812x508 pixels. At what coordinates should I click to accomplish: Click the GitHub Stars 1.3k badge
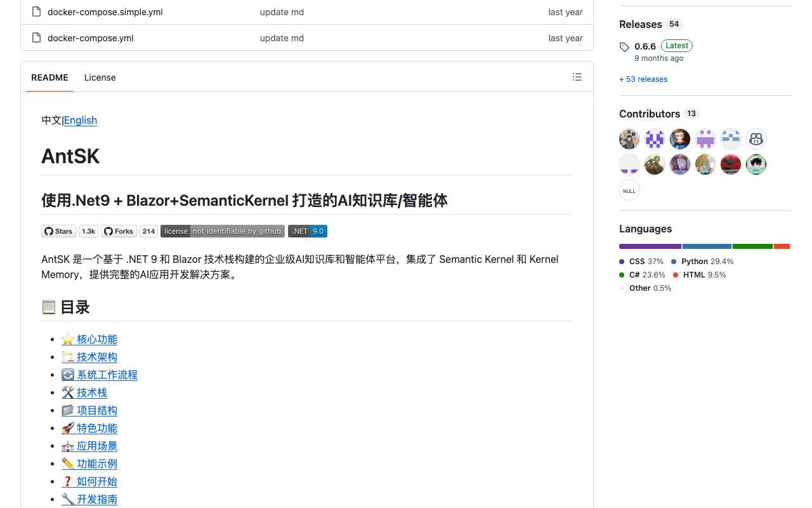coord(70,231)
